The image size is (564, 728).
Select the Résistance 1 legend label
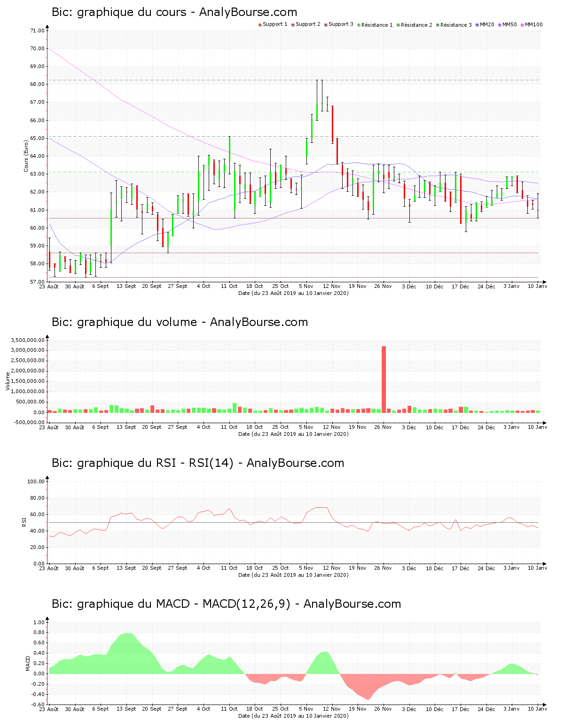pyautogui.click(x=377, y=25)
